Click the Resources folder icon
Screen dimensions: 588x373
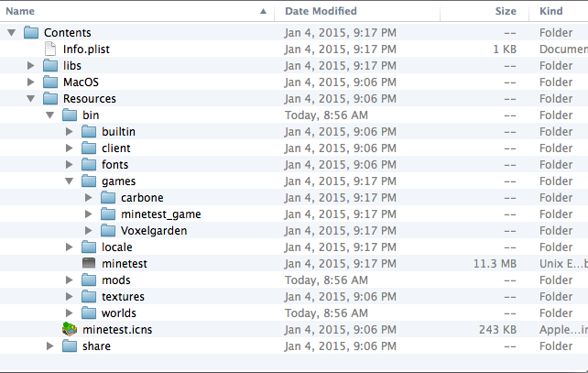[50, 99]
